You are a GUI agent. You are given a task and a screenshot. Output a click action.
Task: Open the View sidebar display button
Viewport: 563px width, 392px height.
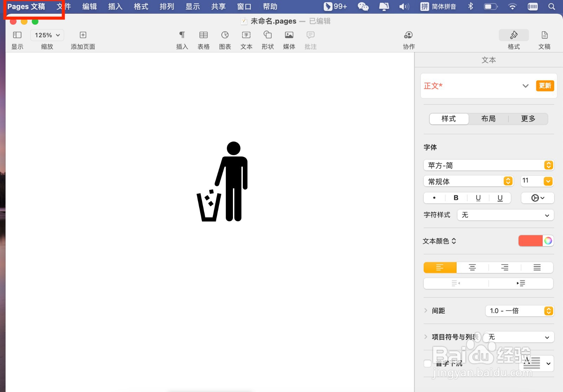[x=17, y=35]
